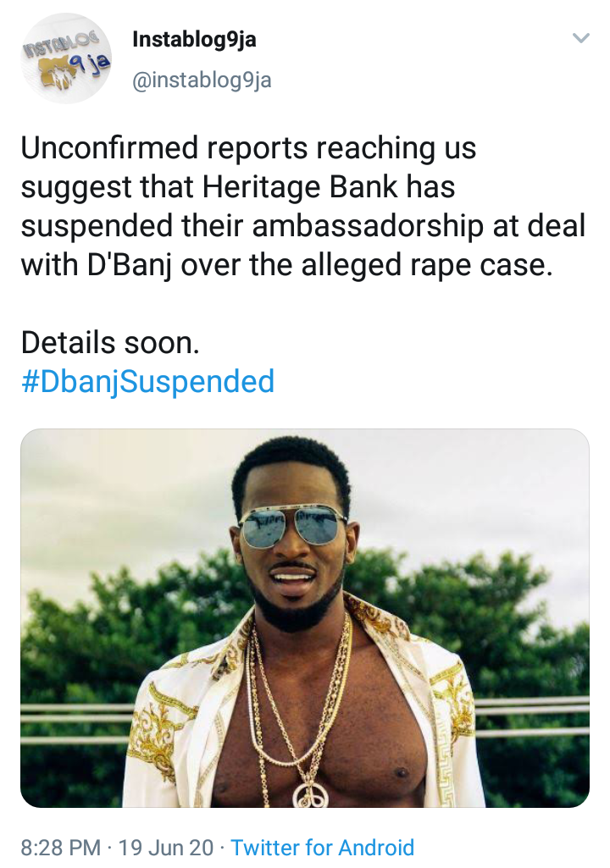610x868 pixels.
Task: Visit the @instablog9ja handle
Action: 202,80
